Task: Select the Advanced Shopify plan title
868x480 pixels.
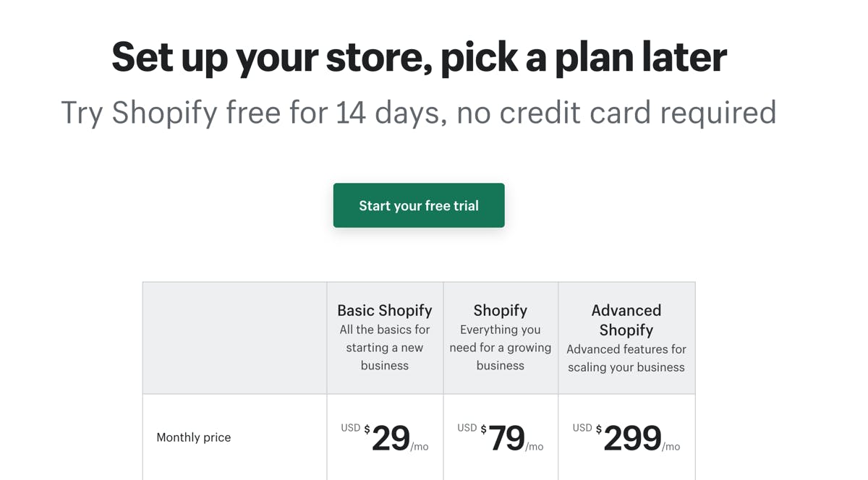Action: coord(626,320)
